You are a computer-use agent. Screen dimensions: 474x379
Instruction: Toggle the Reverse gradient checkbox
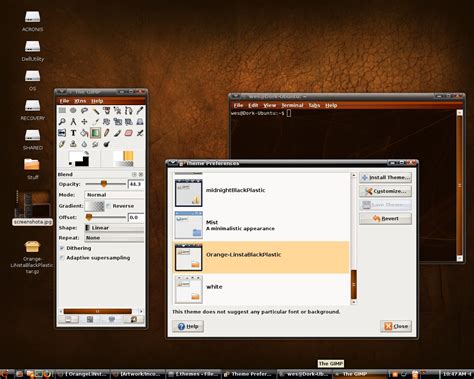coord(108,206)
